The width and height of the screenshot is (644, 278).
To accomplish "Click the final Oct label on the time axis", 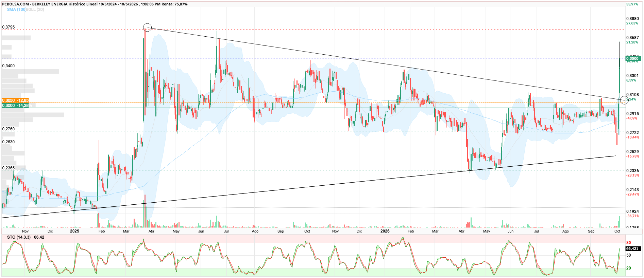I will pos(617,231).
